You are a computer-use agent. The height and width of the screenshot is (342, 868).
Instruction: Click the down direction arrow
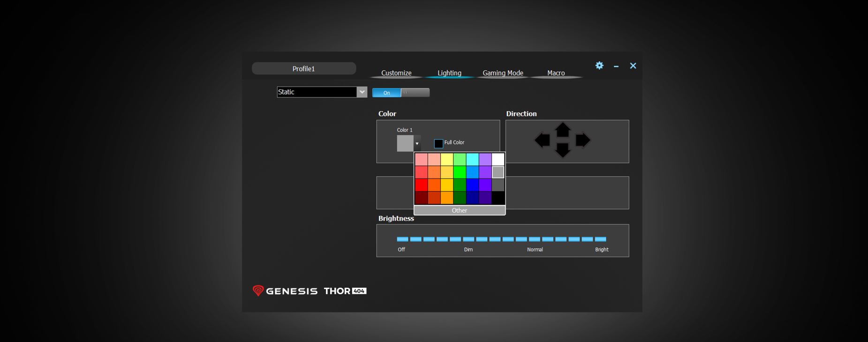click(x=562, y=150)
